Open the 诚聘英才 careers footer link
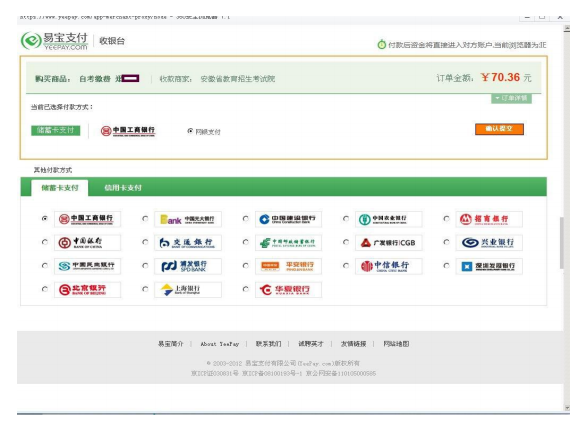Image resolution: width=579 pixels, height=434 pixels. 311,344
